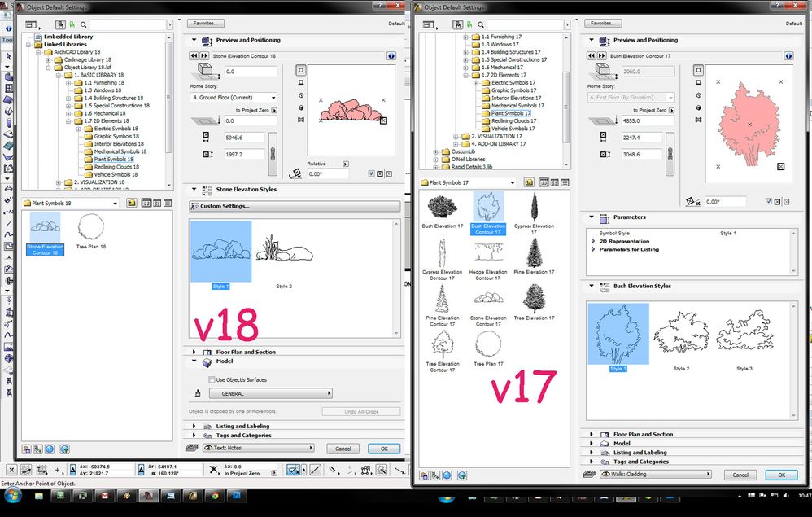Open info icon beside Stone Elevation Contour 18
This screenshot has height=517, width=812.
tap(391, 55)
